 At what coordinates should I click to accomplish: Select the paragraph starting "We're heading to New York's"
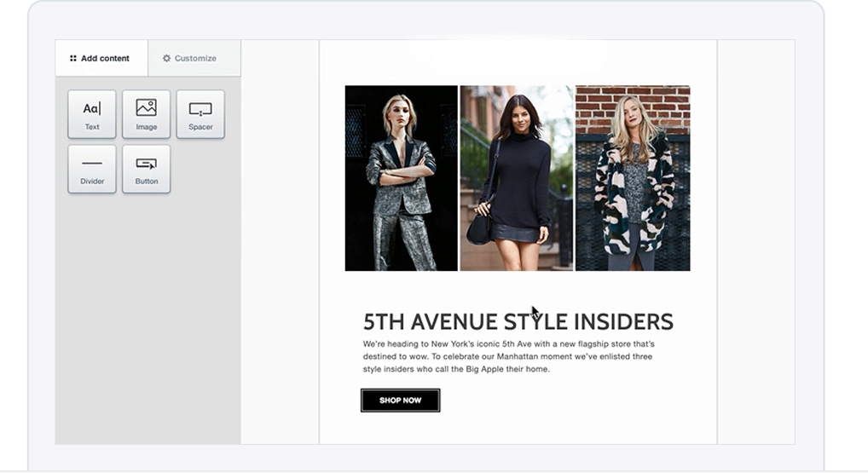[509, 356]
